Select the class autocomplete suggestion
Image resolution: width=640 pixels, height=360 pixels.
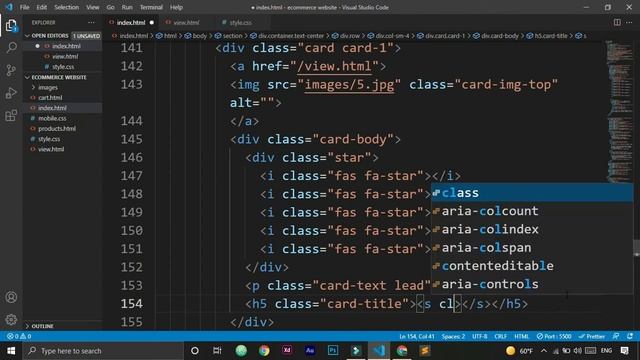click(532, 193)
